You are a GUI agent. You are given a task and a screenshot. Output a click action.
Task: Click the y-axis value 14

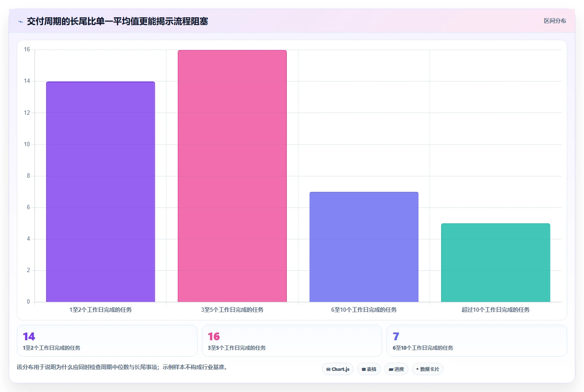27,81
